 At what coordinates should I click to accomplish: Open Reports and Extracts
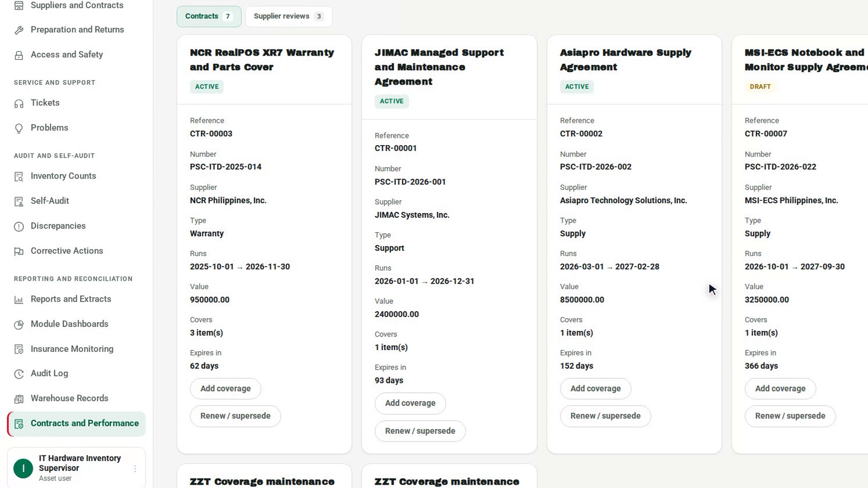coord(77,299)
